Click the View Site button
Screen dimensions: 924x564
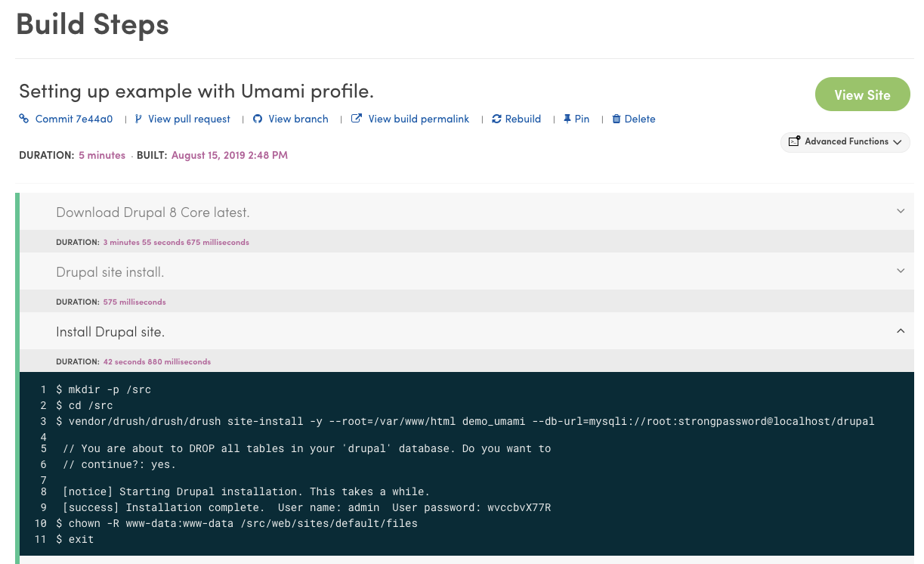click(862, 95)
